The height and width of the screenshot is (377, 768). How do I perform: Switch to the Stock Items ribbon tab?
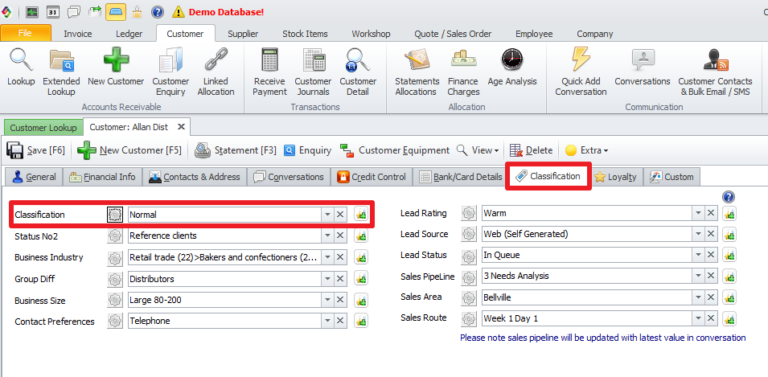point(305,34)
